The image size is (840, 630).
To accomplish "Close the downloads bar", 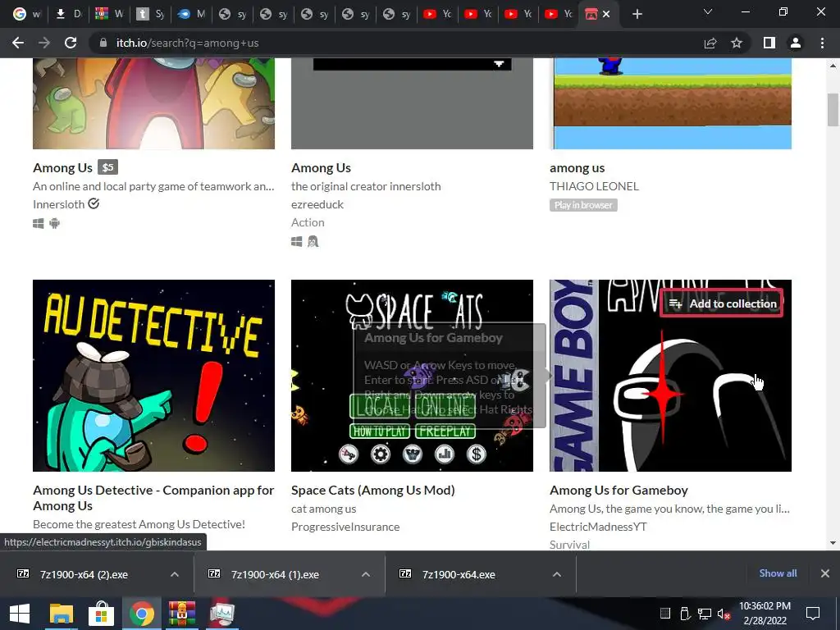I will 825,573.
